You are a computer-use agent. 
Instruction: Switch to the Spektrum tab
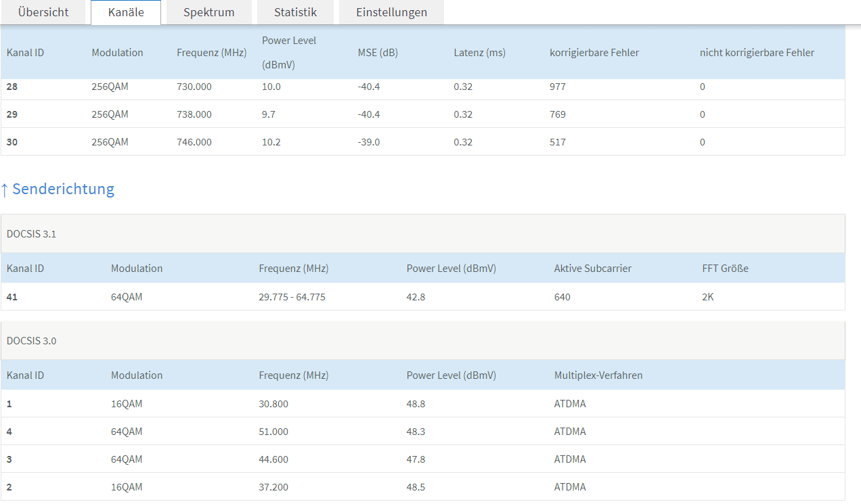coord(208,12)
